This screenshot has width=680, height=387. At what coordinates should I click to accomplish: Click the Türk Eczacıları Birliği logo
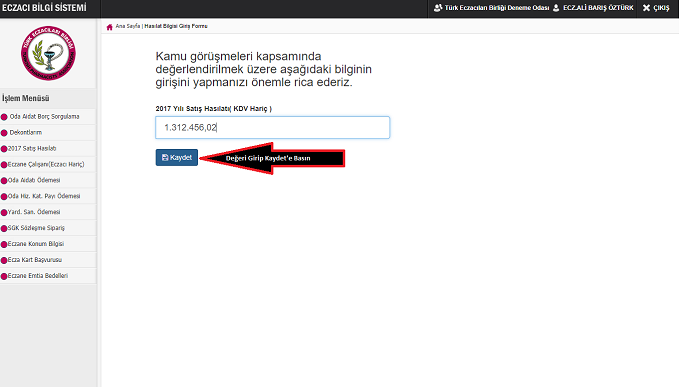tap(48, 53)
